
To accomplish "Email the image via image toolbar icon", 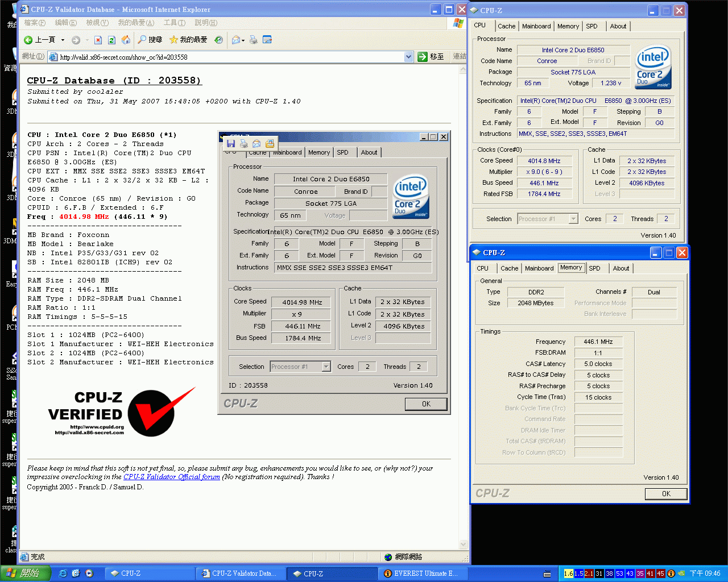I will click(x=257, y=144).
